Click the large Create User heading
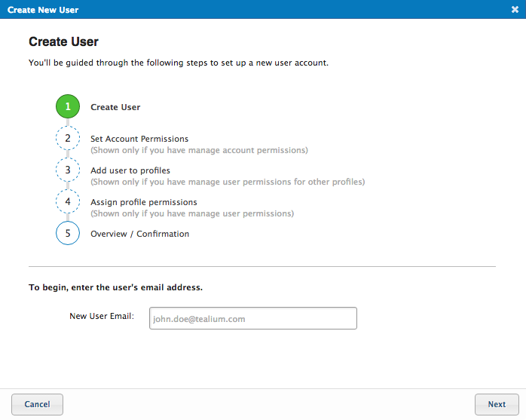This screenshot has width=526, height=420. tap(63, 41)
